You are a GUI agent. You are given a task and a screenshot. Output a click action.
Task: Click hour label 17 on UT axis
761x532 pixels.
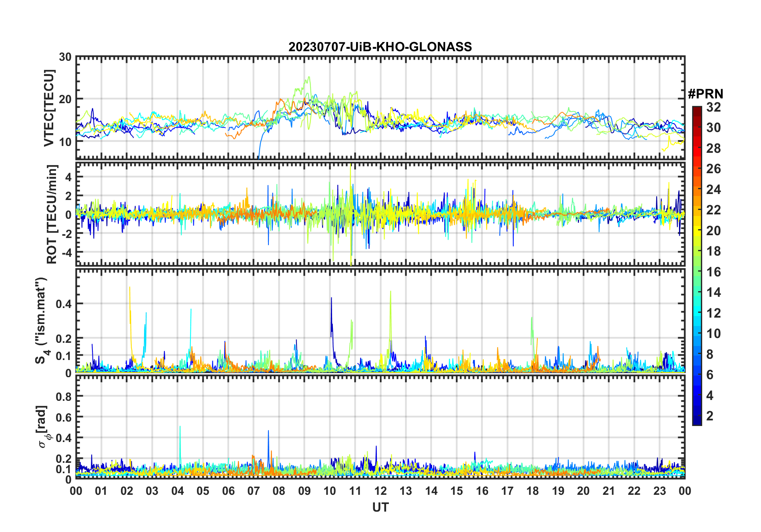[507, 491]
